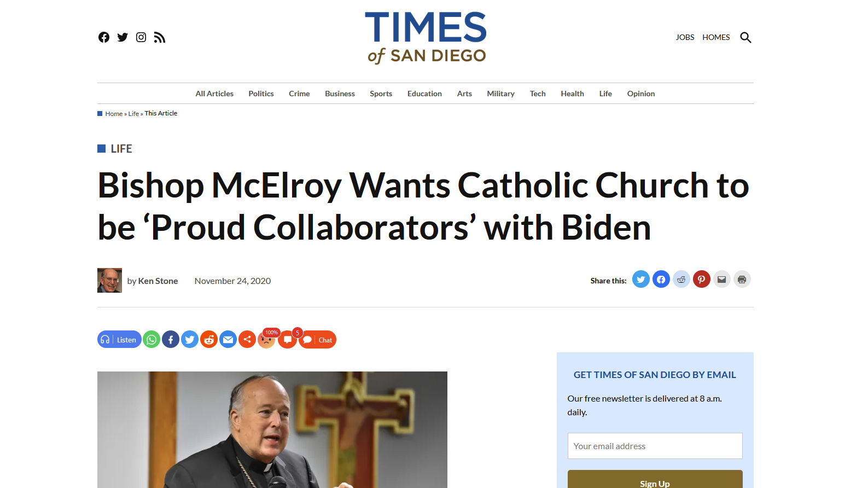Image resolution: width=868 pixels, height=488 pixels.
Task: Go to the Politics section
Action: 261,94
